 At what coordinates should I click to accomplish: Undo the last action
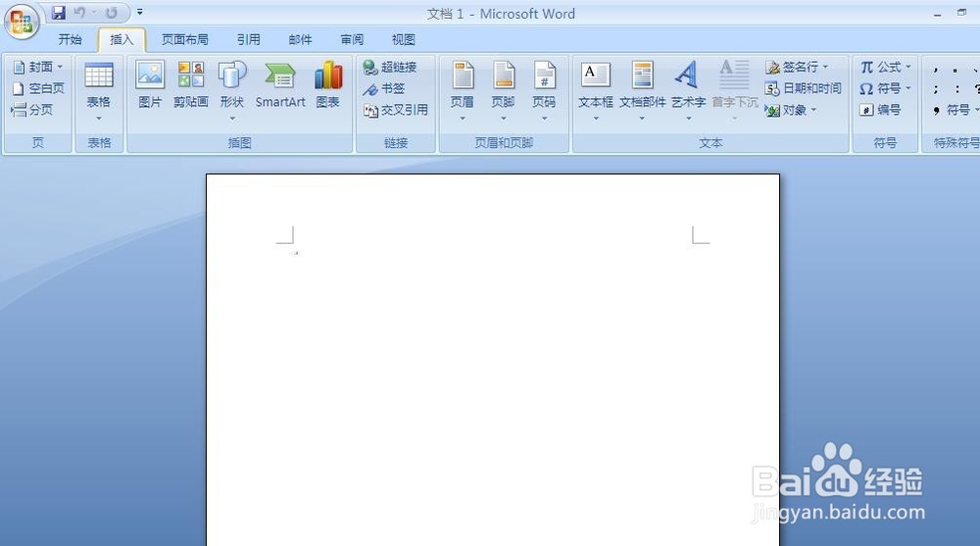click(79, 13)
